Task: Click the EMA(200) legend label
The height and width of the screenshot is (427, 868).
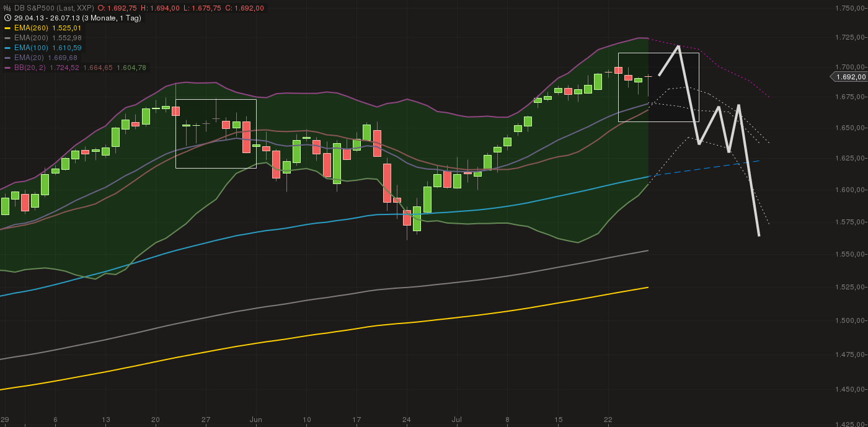Action: click(x=30, y=38)
